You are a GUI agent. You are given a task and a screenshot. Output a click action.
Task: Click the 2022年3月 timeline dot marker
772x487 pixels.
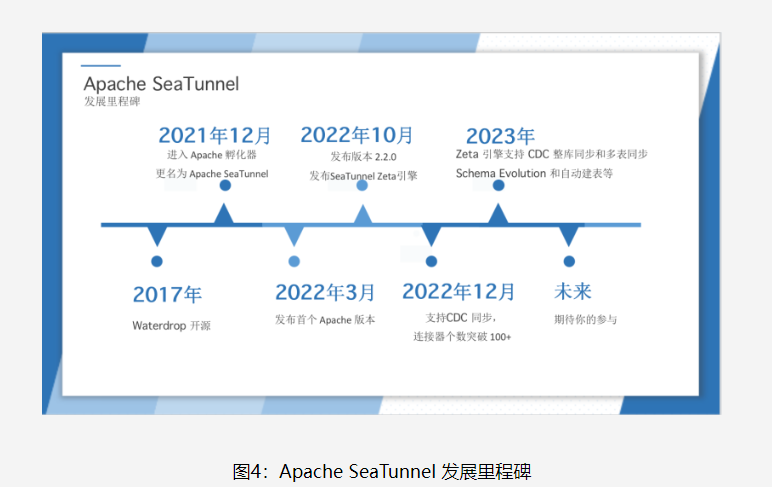[x=294, y=261]
